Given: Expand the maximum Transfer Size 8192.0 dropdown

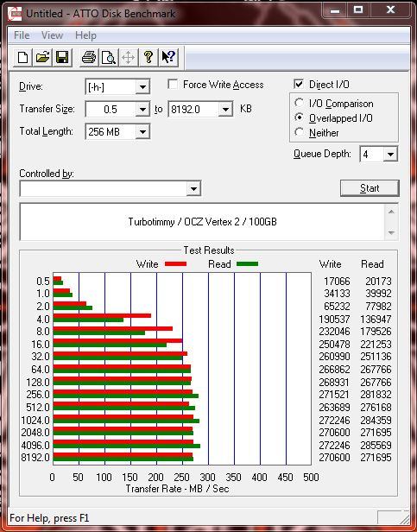Looking at the screenshot, I should click(225, 109).
